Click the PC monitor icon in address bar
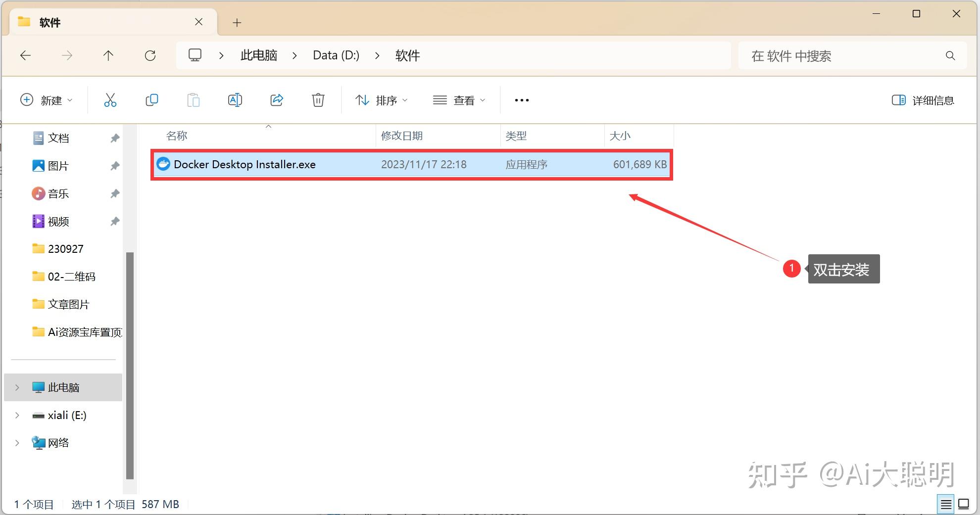The image size is (980, 515). point(195,55)
